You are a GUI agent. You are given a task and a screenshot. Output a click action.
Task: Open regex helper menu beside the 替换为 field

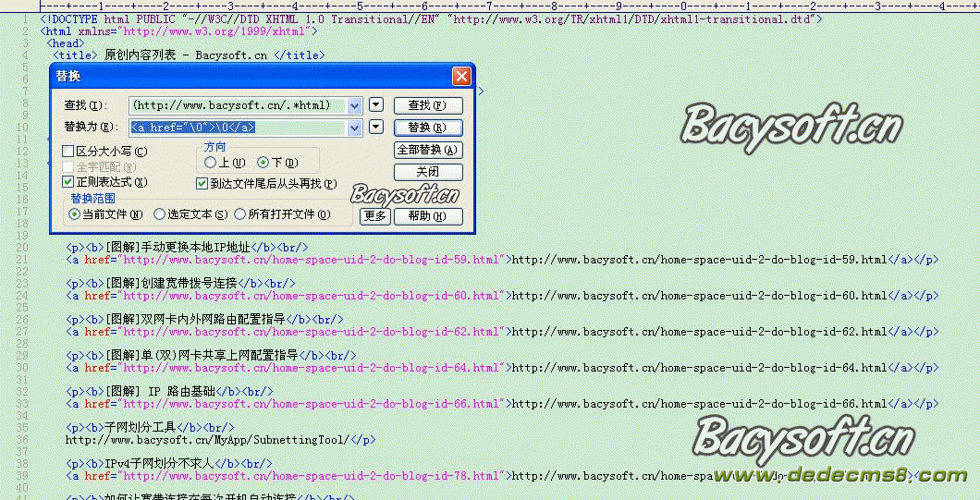point(376,127)
